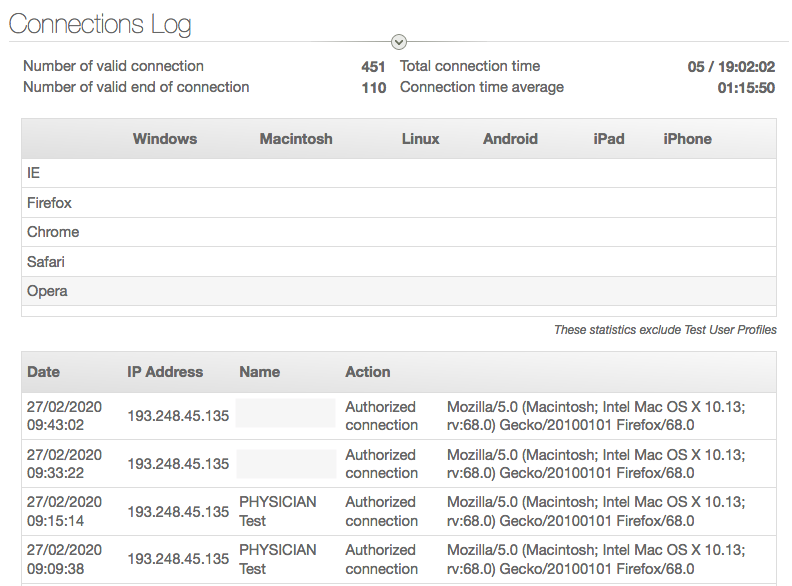Image resolution: width=792 pixels, height=586 pixels.
Task: Click the IP Address column header
Action: [x=165, y=372]
